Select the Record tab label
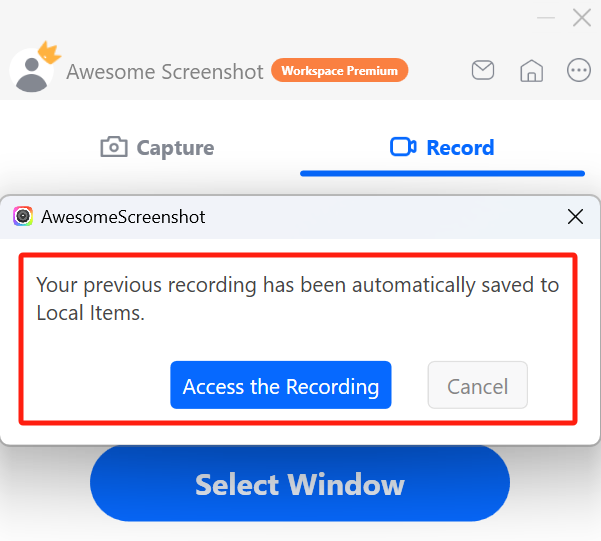 (x=460, y=148)
